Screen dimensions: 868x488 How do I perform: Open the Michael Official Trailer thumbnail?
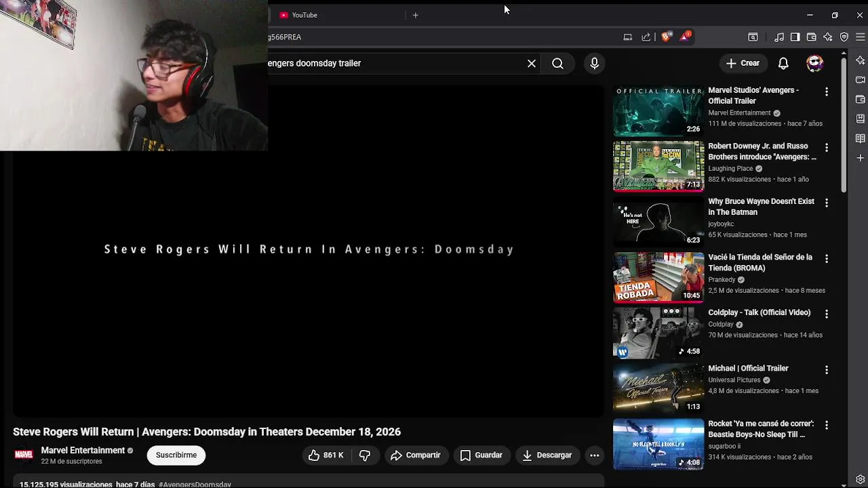click(x=658, y=388)
